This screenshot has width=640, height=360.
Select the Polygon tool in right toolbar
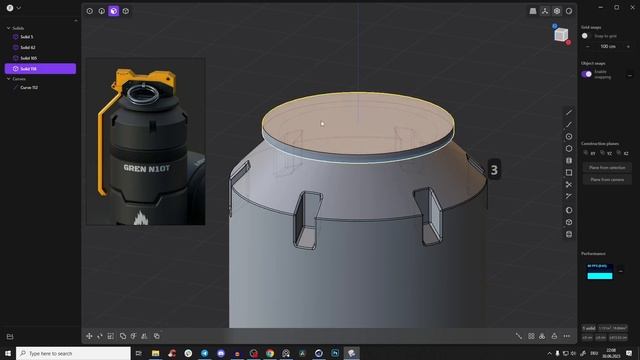point(569,149)
